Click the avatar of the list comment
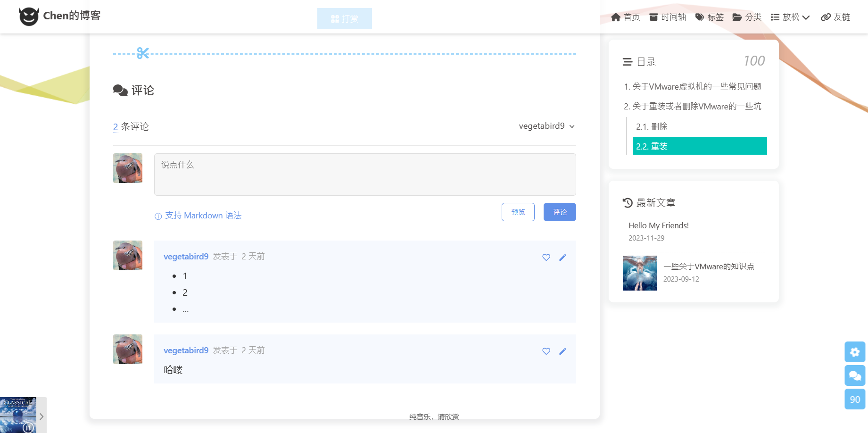Image resolution: width=868 pixels, height=433 pixels. coord(128,255)
